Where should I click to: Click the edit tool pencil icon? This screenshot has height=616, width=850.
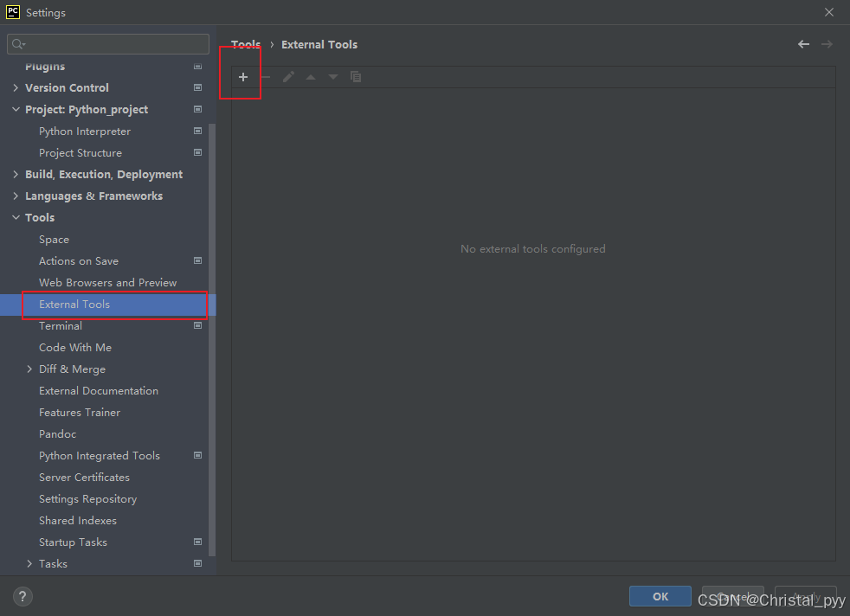coord(288,77)
